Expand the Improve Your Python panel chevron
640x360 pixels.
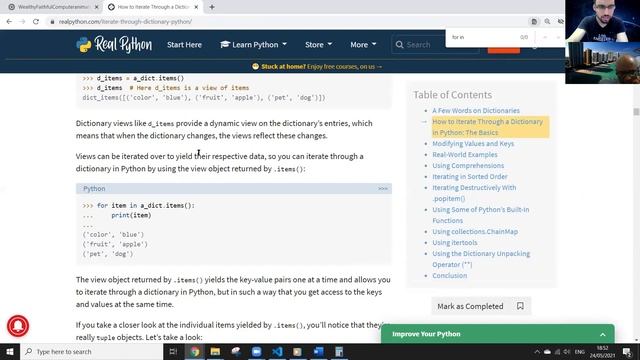(602, 334)
